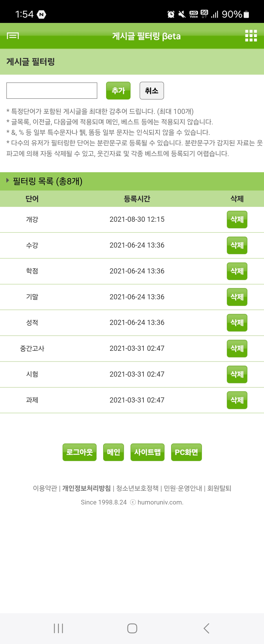The image size is (264, 644).
Task: Open the hamburger menu icon in header
Action: point(13,36)
